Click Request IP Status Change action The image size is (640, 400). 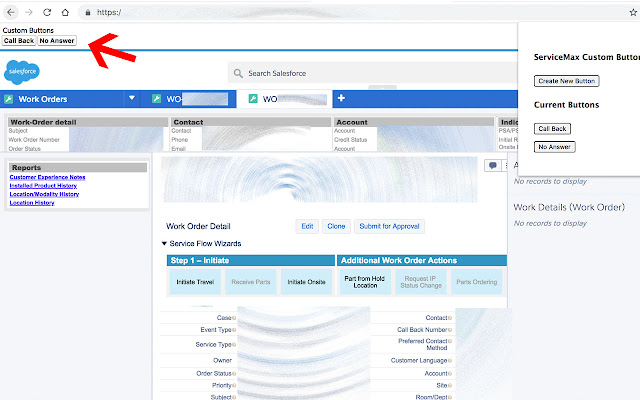point(421,282)
